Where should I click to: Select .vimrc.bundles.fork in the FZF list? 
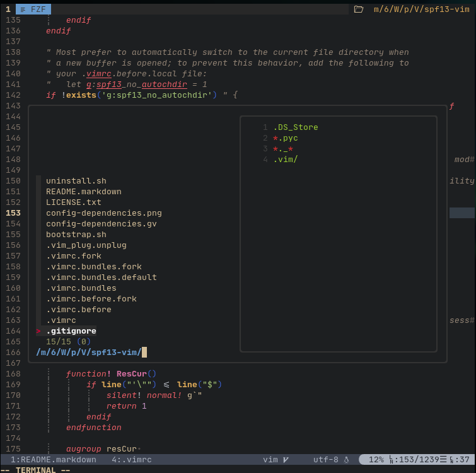94,267
